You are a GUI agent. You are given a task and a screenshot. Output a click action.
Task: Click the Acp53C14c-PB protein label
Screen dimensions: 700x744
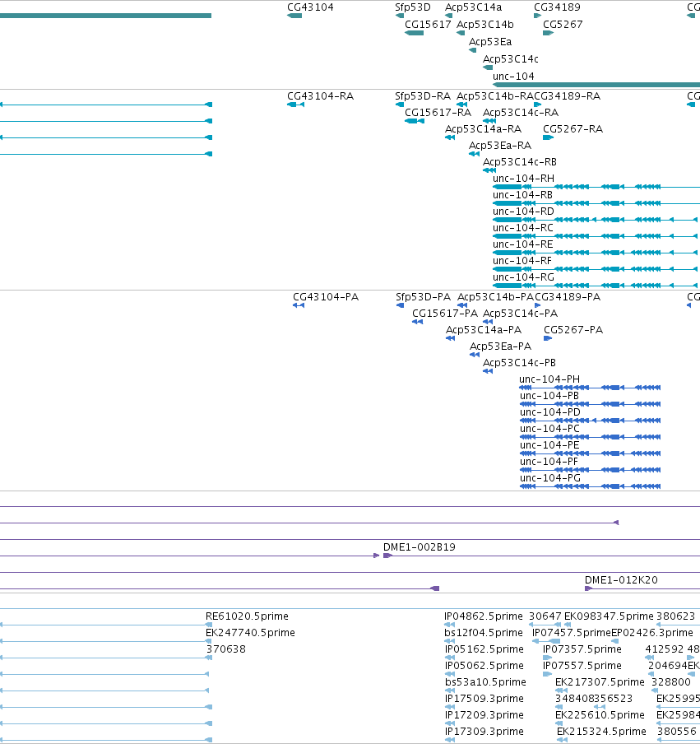[519, 362]
